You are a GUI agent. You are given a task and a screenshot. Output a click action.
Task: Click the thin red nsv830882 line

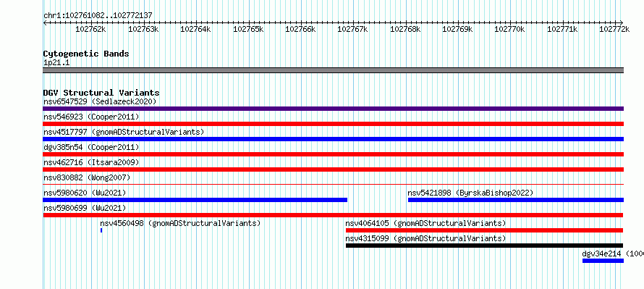[x=333, y=185]
